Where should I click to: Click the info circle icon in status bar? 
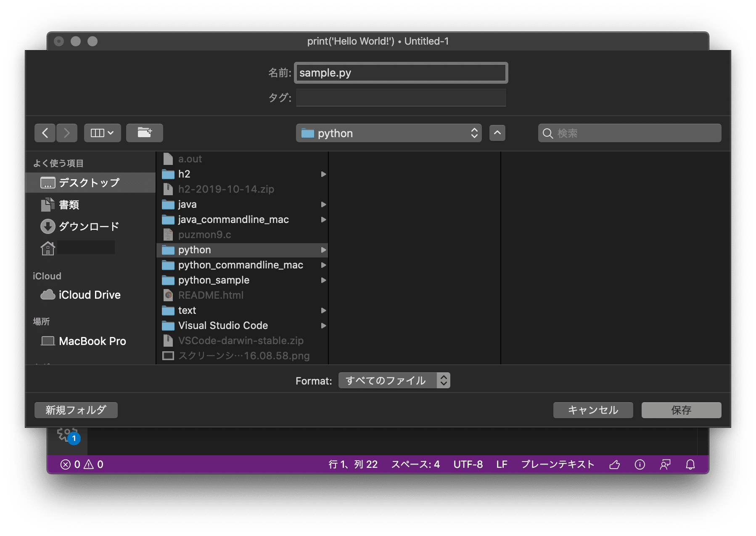[x=640, y=464]
